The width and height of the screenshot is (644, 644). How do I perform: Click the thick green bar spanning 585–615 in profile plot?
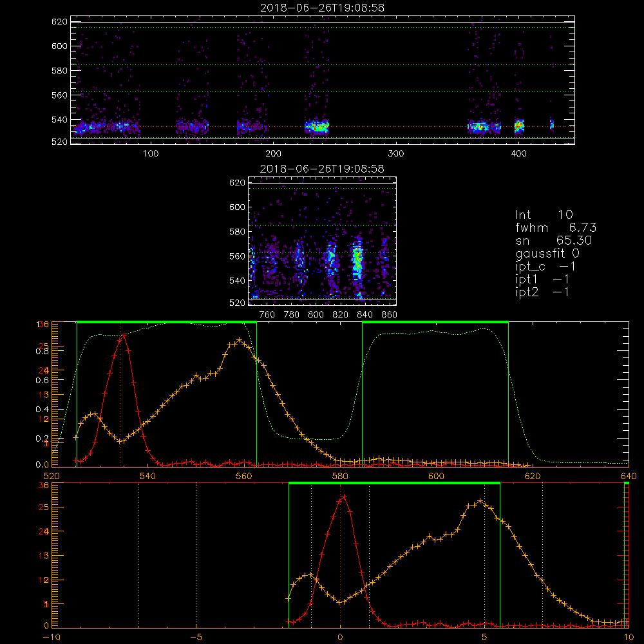pyautogui.click(x=435, y=323)
